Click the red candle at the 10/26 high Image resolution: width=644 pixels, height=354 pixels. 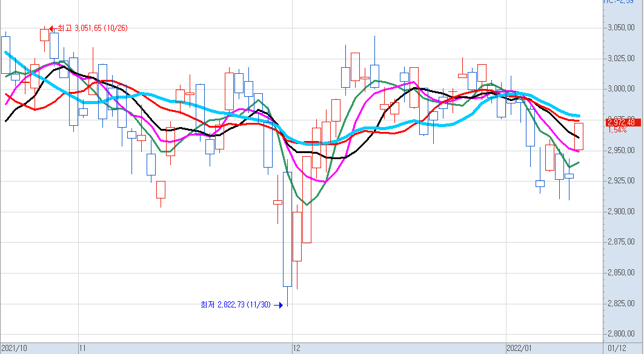44,35
